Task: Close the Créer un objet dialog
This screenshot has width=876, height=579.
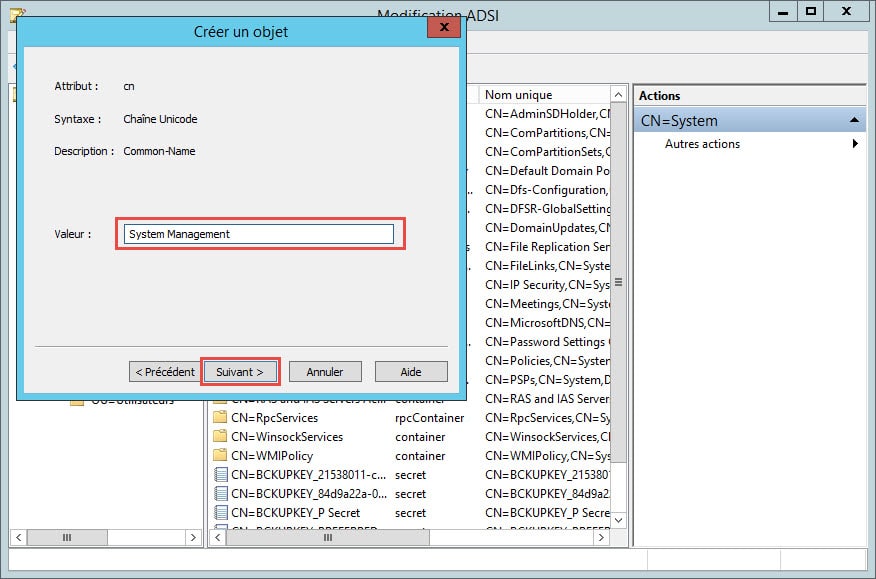Action: [444, 27]
